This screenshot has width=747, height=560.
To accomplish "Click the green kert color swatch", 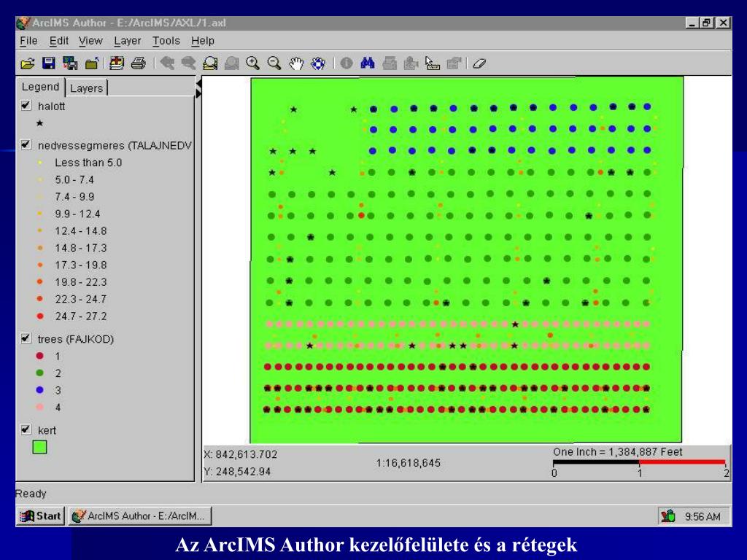I will [39, 447].
